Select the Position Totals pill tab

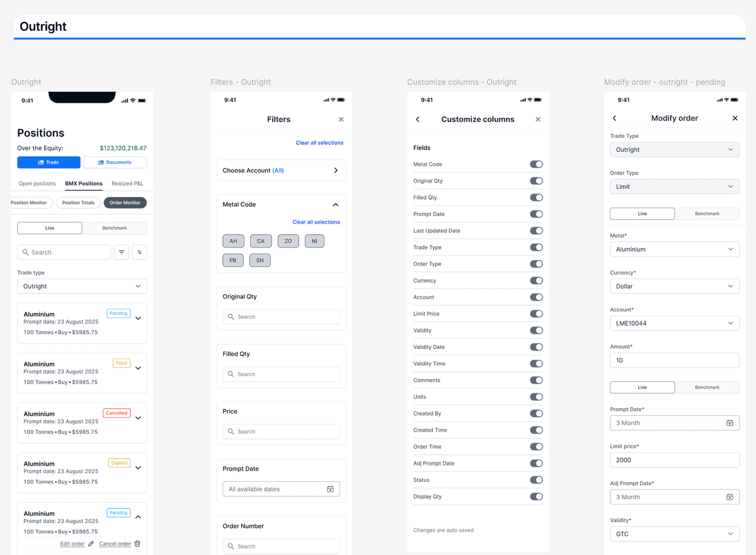[78, 203]
